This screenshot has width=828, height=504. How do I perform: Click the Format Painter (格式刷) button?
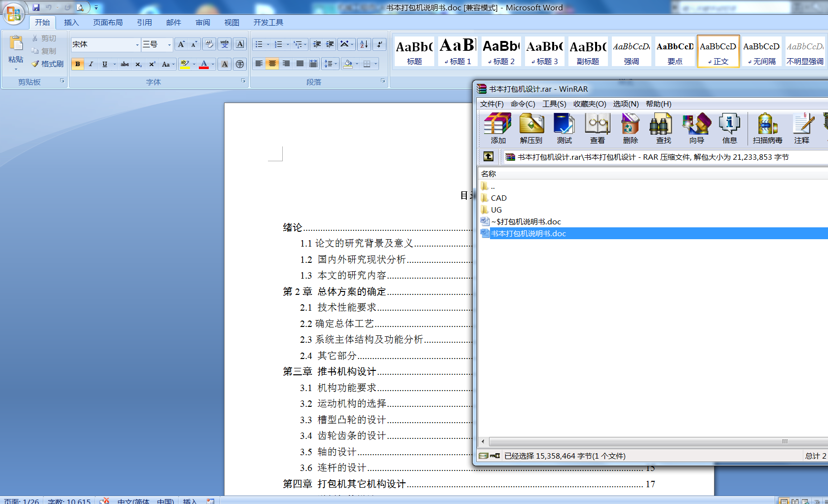48,64
